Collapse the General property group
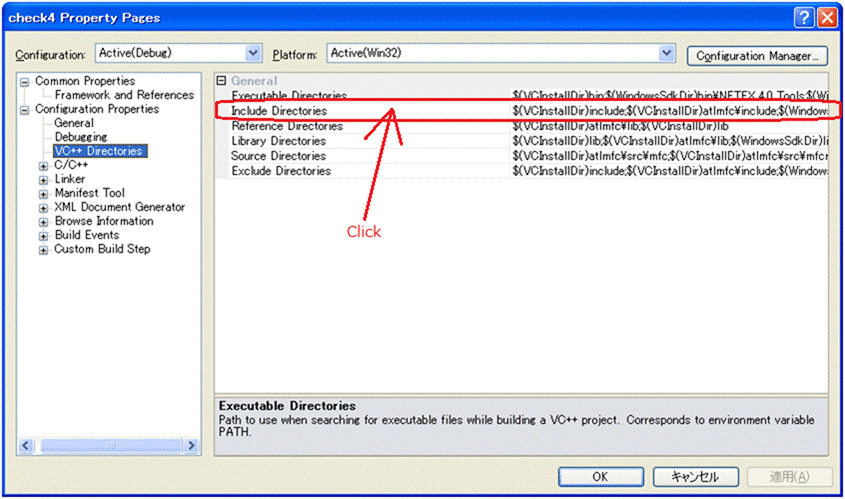This screenshot has width=845, height=499. [222, 81]
